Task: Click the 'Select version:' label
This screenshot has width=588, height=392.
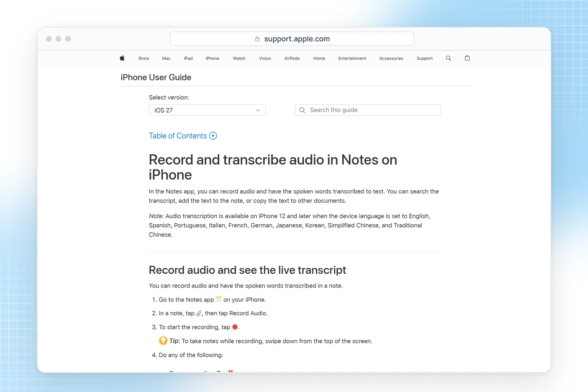Action: point(169,98)
